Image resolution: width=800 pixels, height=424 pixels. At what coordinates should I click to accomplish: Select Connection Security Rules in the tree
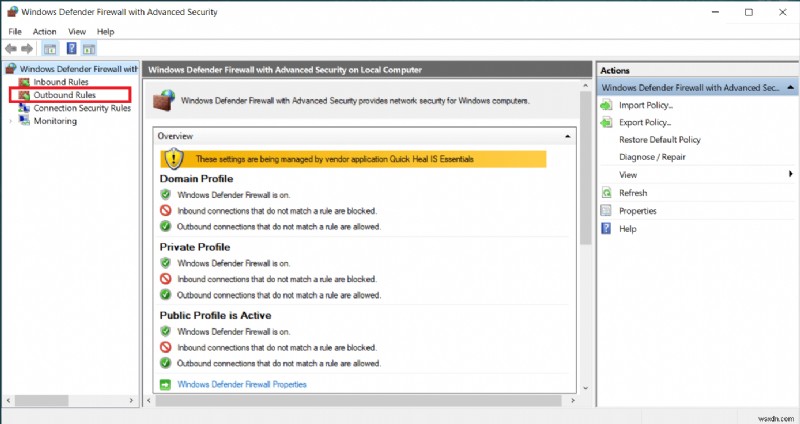(82, 108)
